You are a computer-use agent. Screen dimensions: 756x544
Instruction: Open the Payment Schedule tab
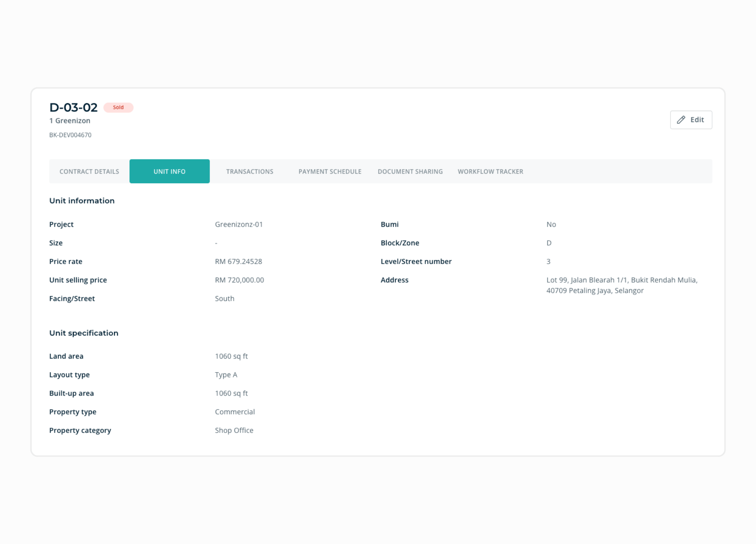[x=330, y=172]
